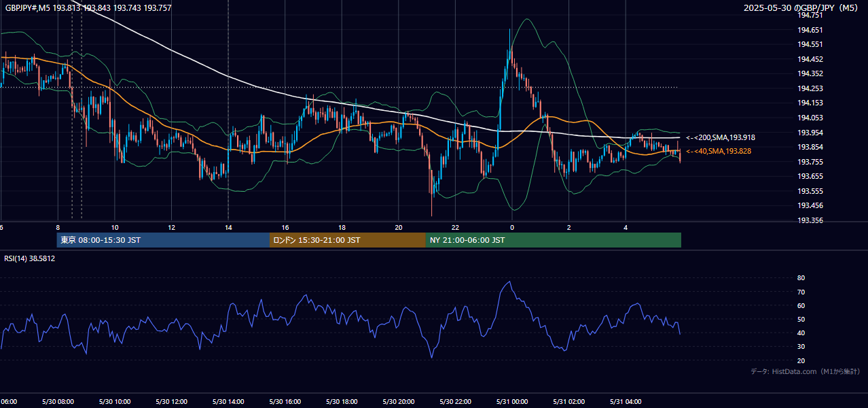This screenshot has height=408, width=868.
Task: Click RSI scale value 30
Action: [801, 347]
